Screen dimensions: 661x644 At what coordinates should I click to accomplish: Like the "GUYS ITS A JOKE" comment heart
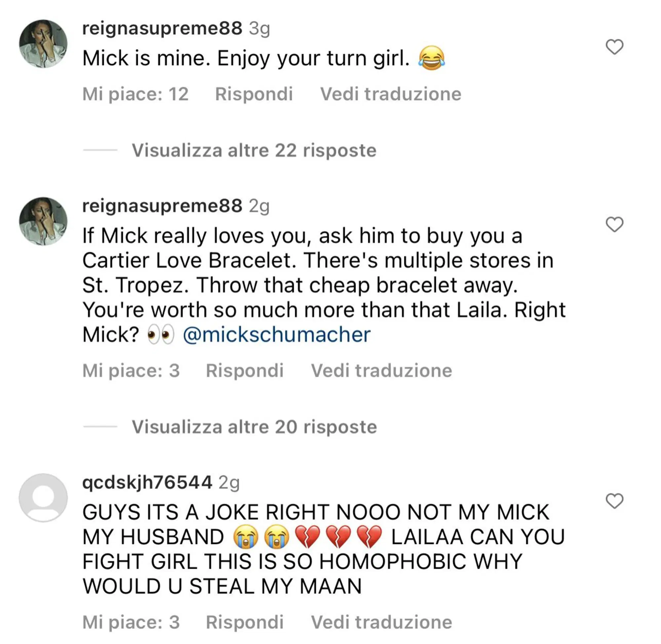point(614,501)
